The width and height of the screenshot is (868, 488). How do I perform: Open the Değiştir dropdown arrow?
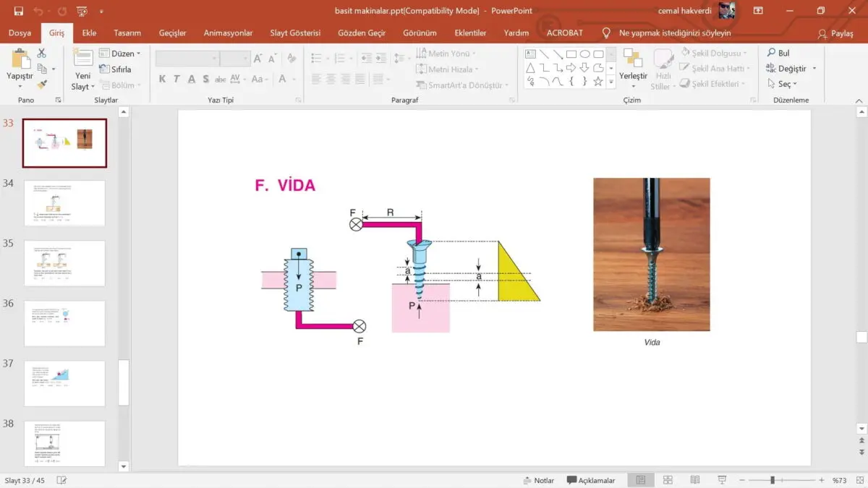[814, 69]
